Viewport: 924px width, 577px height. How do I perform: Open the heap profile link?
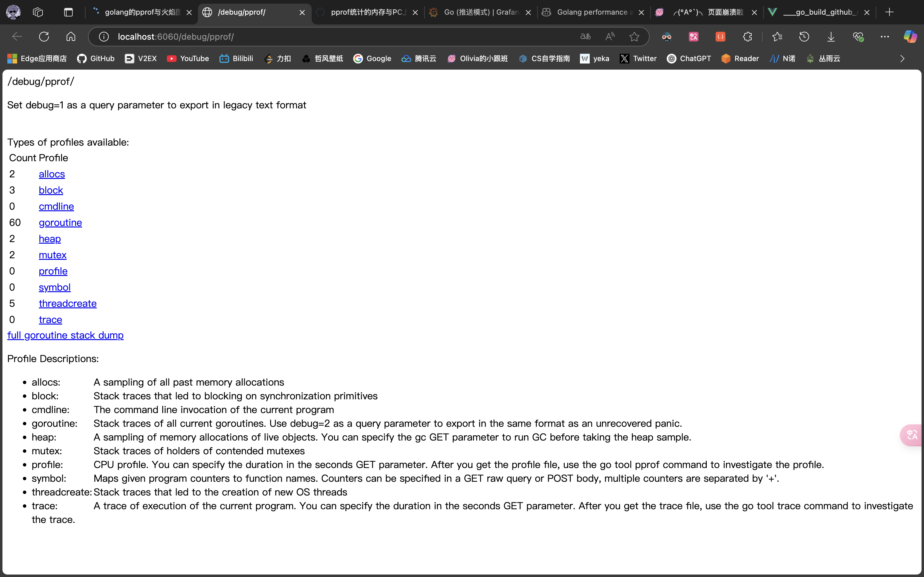pos(50,238)
